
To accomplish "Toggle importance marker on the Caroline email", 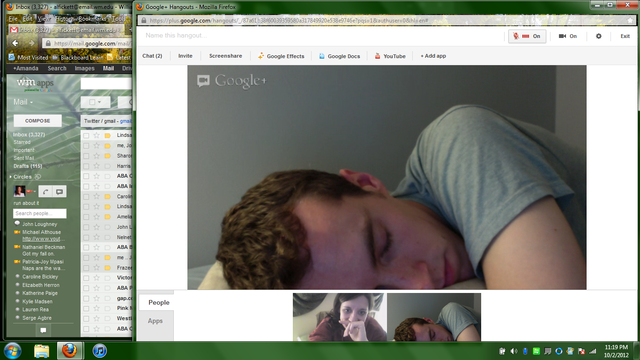I will pos(107,196).
